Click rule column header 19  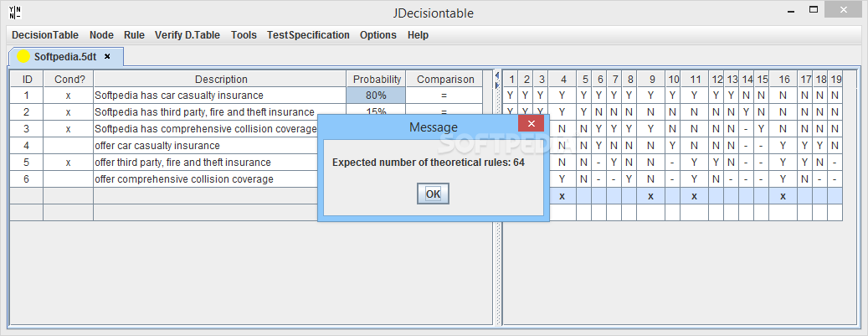836,80
